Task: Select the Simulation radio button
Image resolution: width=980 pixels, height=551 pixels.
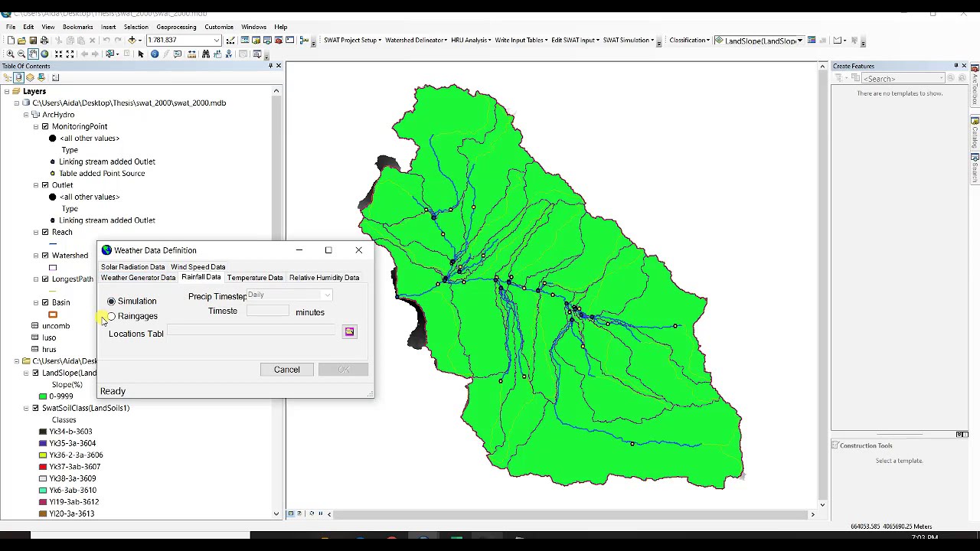Action: (x=112, y=302)
